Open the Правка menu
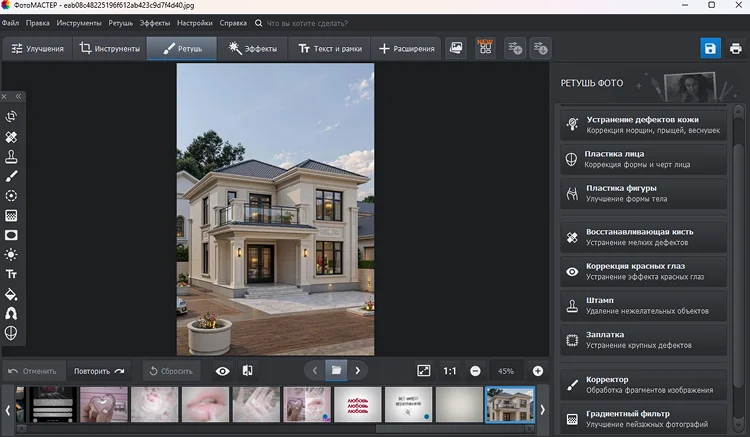 [x=38, y=23]
